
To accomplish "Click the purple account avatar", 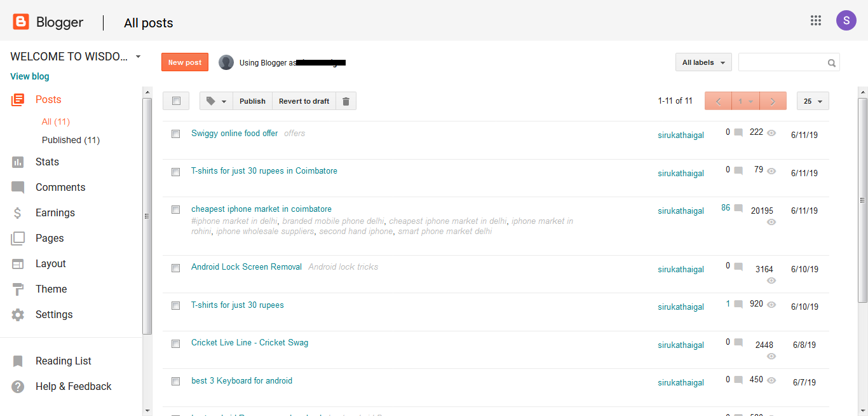I will (x=846, y=20).
